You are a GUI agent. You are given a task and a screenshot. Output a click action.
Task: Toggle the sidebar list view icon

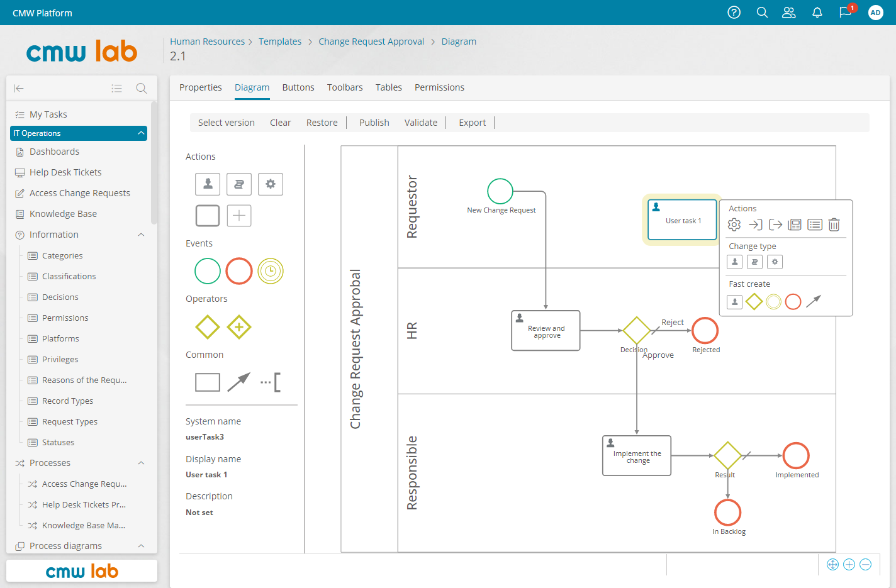coord(117,88)
